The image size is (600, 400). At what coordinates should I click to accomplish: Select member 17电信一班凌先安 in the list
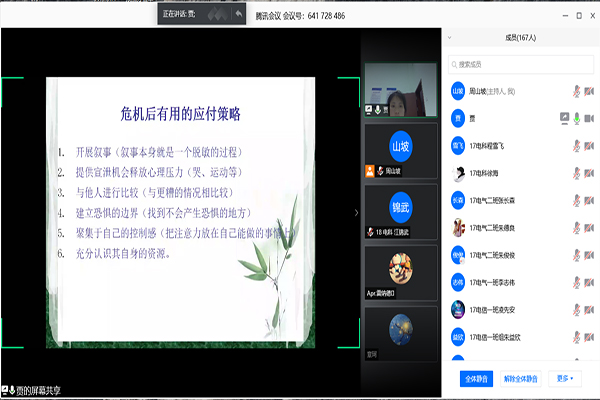tap(500, 310)
